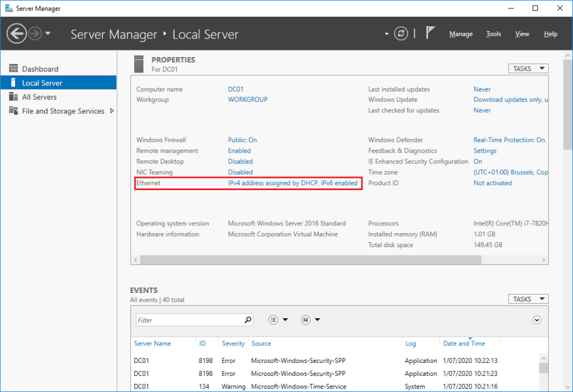Click Last checked for updates 'Never' link
Image resolution: width=573 pixels, height=392 pixels.
point(482,110)
